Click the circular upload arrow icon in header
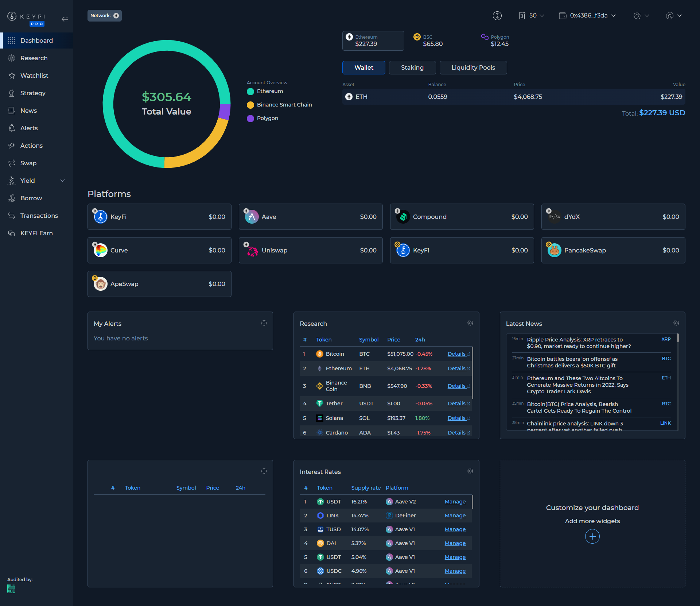The image size is (700, 606). (x=497, y=16)
